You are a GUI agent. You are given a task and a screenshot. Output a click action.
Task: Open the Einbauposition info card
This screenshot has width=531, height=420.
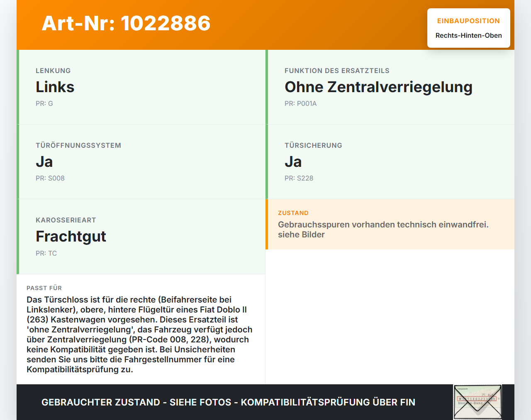point(468,27)
